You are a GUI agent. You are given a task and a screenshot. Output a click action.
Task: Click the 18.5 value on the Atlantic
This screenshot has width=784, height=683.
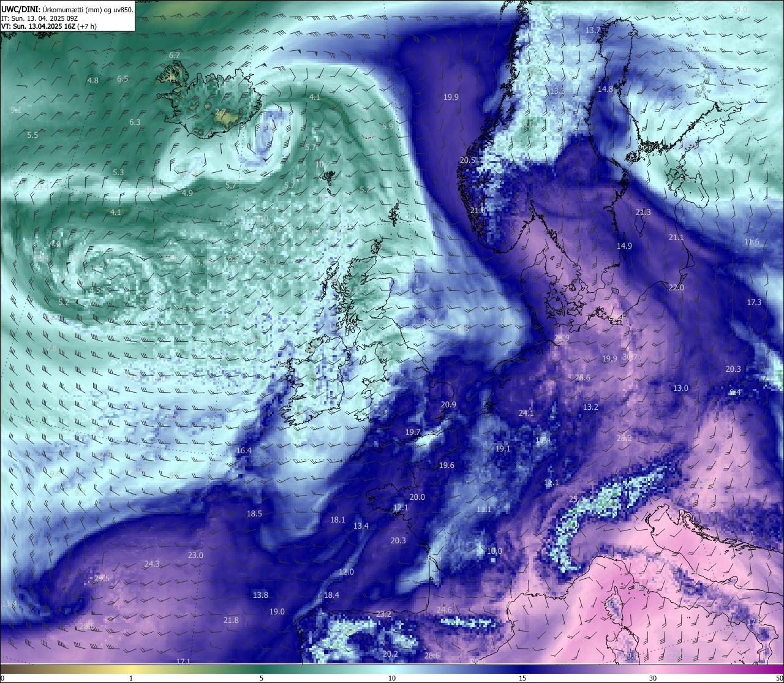tap(254, 513)
